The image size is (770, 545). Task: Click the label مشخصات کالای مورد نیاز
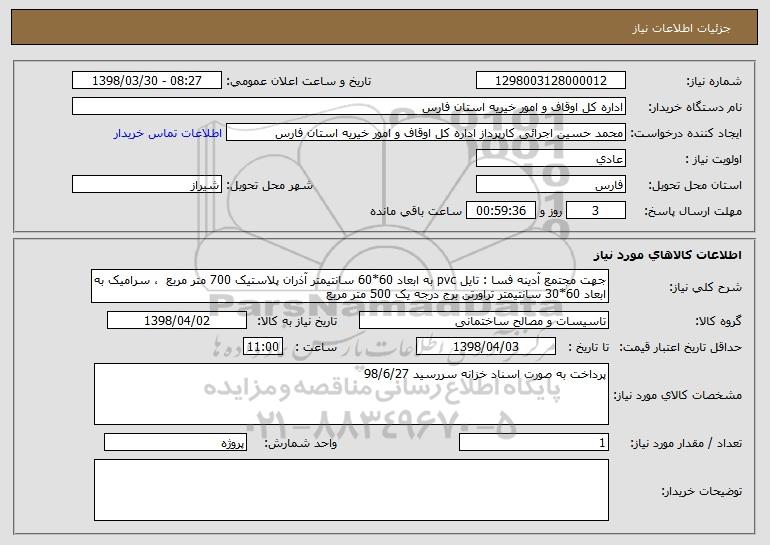tap(678, 395)
